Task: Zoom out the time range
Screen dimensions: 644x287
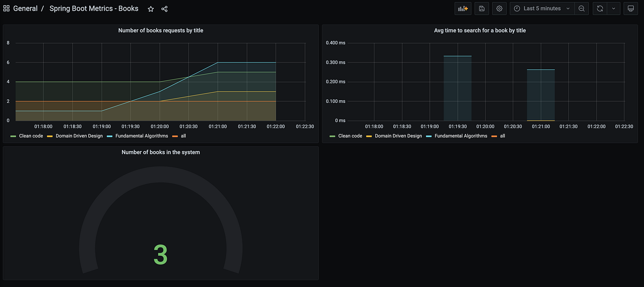Action: [x=581, y=8]
